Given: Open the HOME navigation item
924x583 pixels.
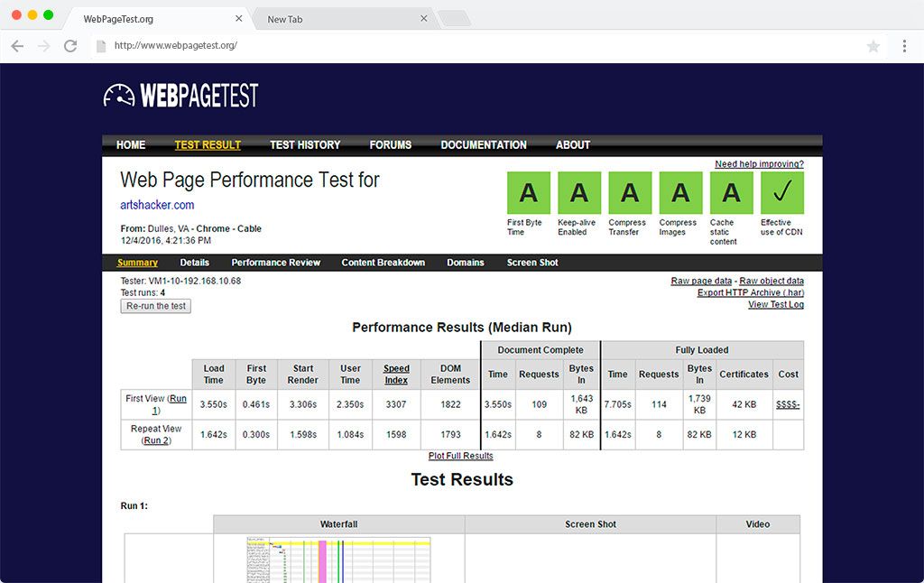Looking at the screenshot, I should 131,145.
